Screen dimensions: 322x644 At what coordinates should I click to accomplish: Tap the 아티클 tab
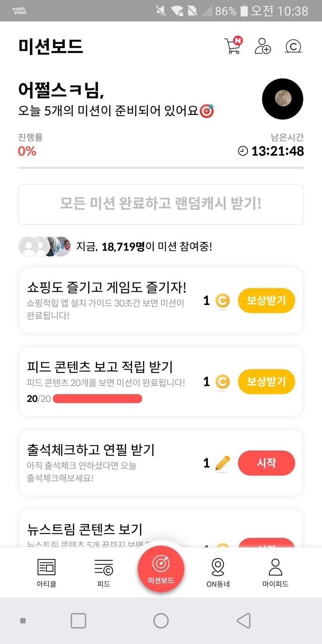[x=47, y=573]
